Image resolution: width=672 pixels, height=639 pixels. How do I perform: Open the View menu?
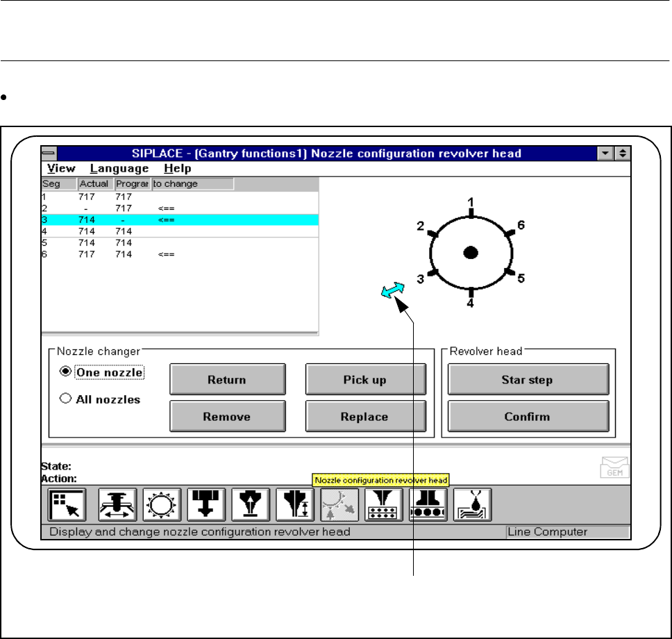click(x=62, y=168)
